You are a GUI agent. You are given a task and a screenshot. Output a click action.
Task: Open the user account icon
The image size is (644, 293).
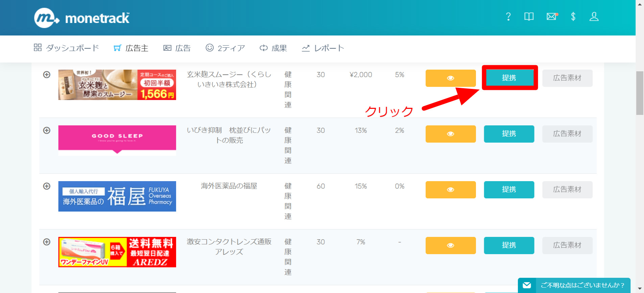(594, 17)
